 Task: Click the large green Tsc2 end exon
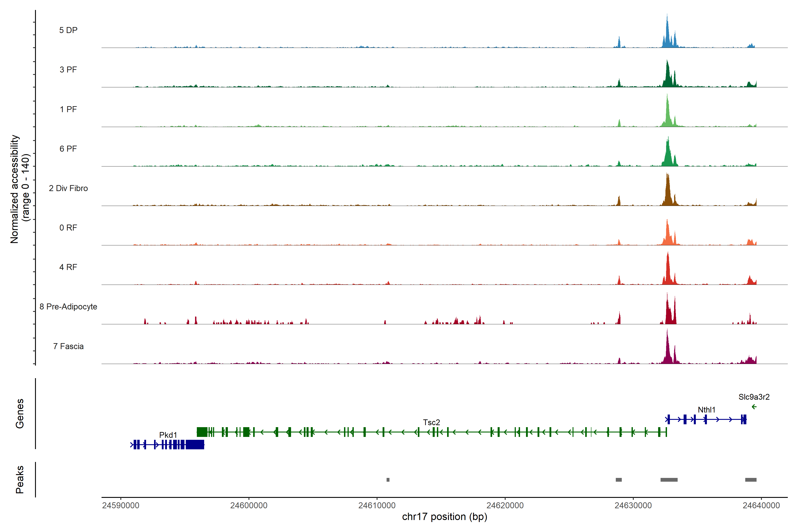click(x=202, y=432)
